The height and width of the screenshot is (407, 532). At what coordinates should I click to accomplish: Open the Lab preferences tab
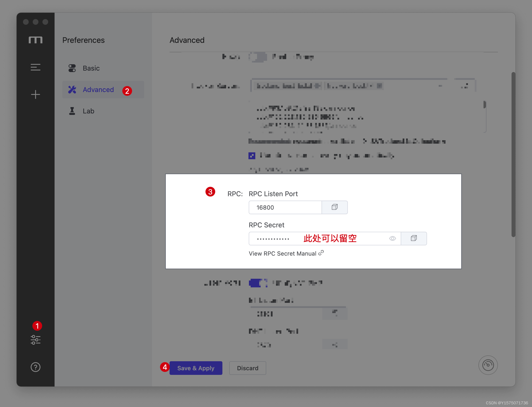click(88, 111)
